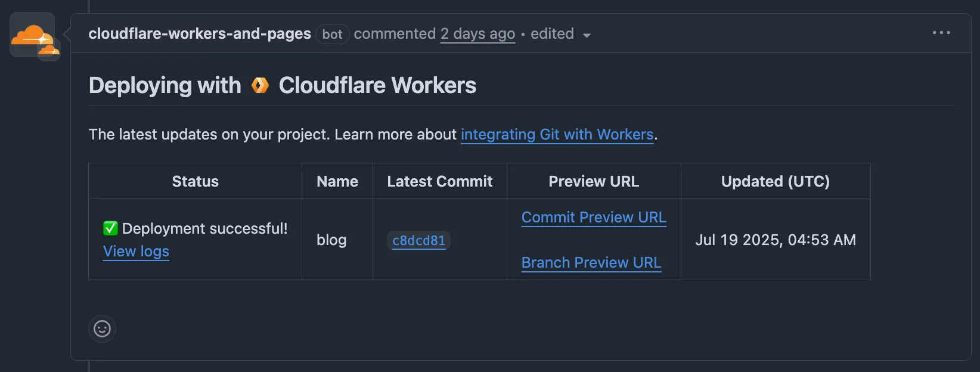Image resolution: width=980 pixels, height=372 pixels.
Task: Click the 'edited' text in the header
Action: (x=552, y=33)
